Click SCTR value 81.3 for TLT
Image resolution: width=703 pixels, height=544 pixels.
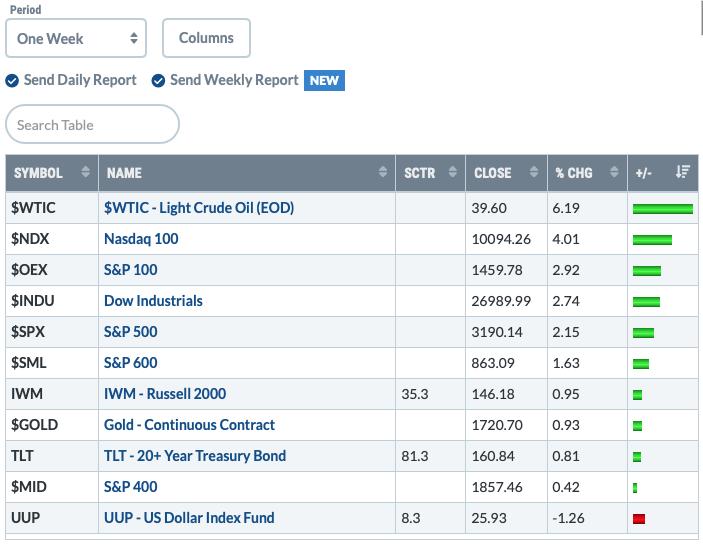(415, 456)
